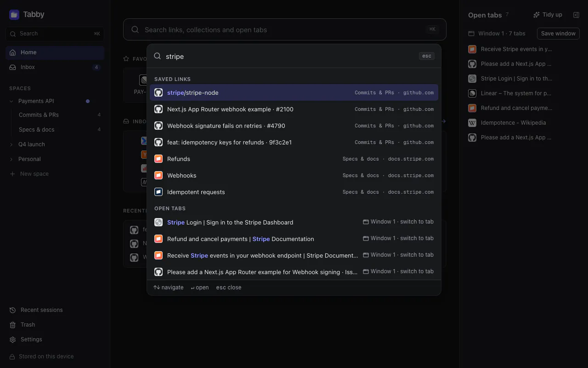Click the magnifier icon in the command palette
This screenshot has height=368, width=588.
tap(157, 56)
